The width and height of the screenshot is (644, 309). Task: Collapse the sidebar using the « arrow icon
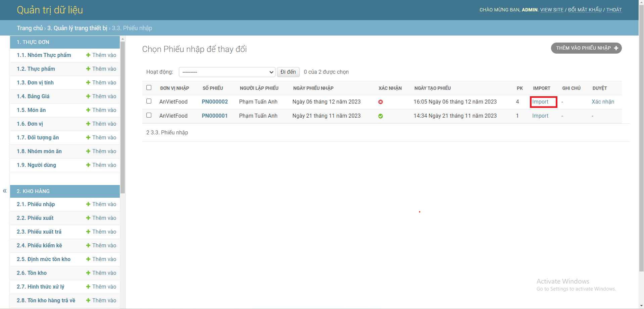(x=5, y=191)
